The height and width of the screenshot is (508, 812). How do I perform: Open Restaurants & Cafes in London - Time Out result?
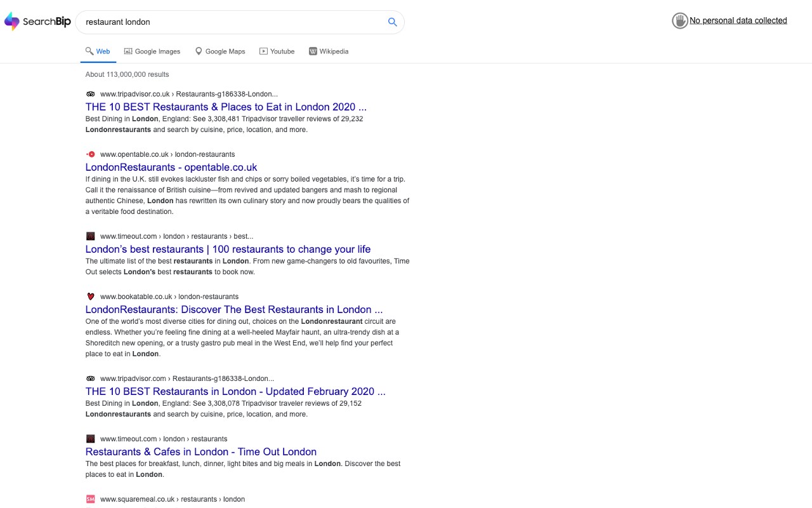coord(201,451)
